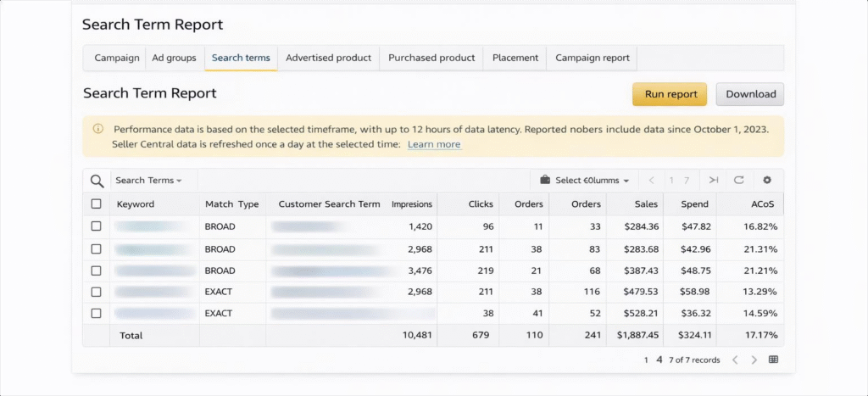
Task: Click the grid view icon below the table
Action: tap(773, 360)
